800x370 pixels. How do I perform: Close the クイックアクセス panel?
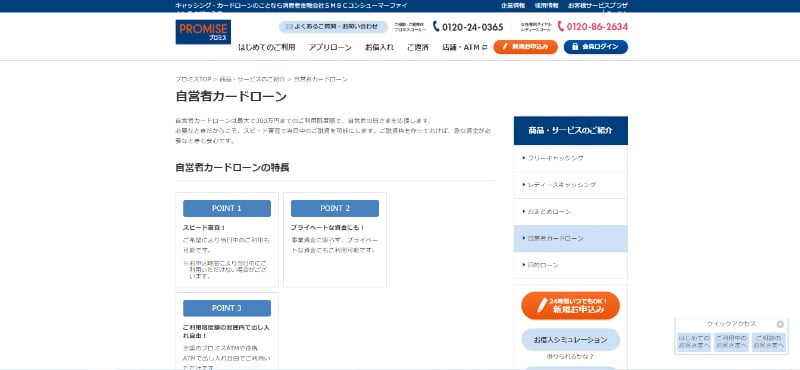point(780,324)
